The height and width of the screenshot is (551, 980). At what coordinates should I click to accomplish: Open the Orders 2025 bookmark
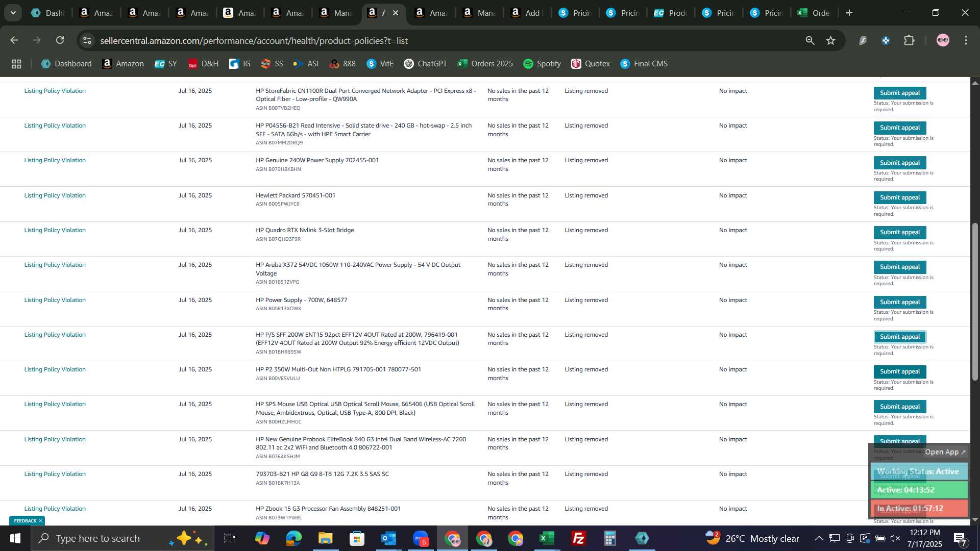[x=485, y=64]
